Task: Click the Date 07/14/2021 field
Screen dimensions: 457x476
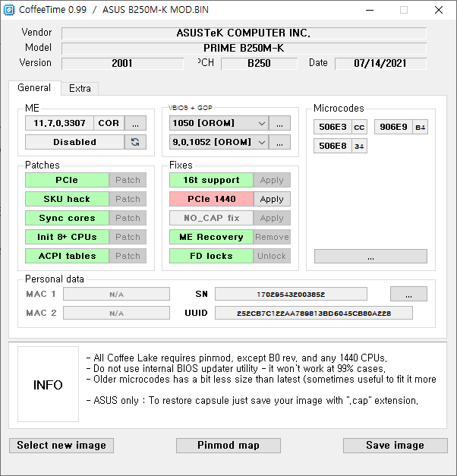Action: tap(380, 64)
